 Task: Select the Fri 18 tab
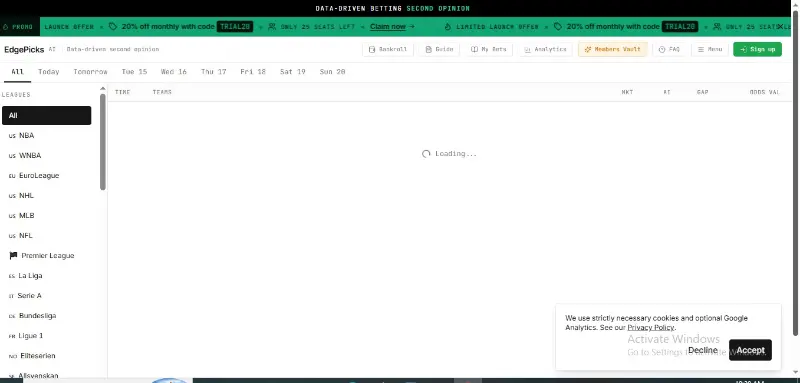pos(253,72)
